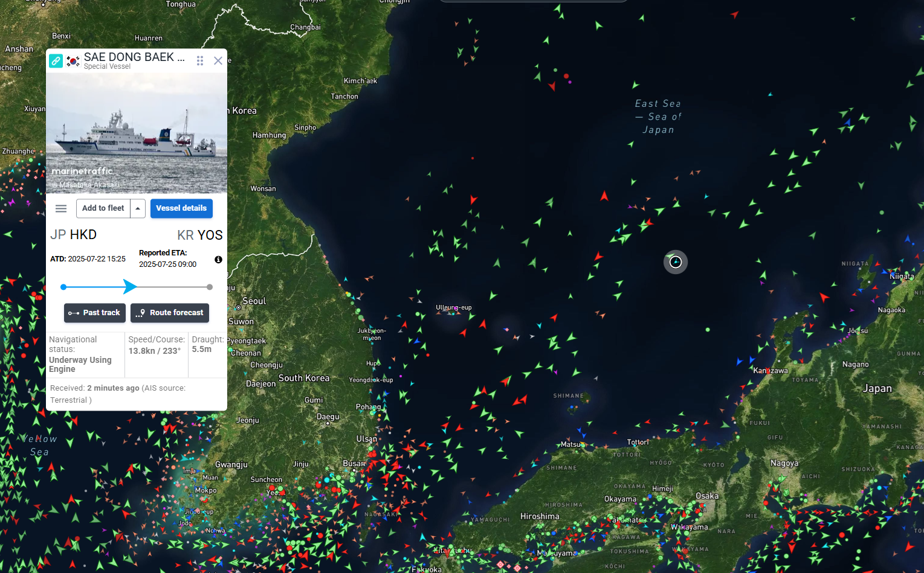924x573 pixels.
Task: Click the Add to fleet button
Action: [103, 208]
